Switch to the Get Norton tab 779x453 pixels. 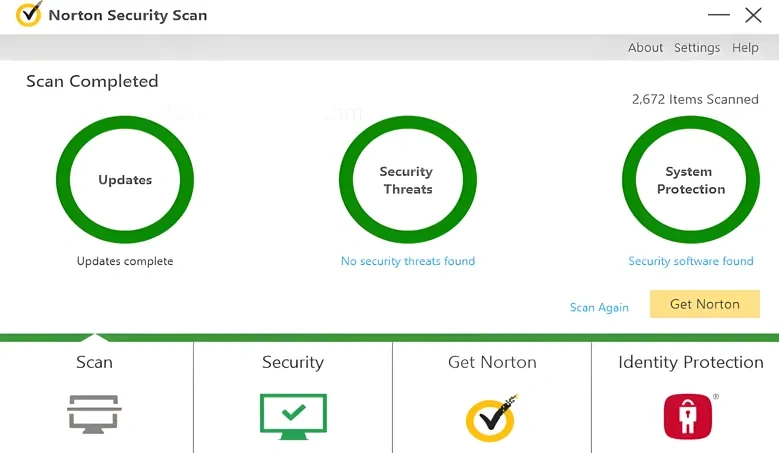click(492, 397)
